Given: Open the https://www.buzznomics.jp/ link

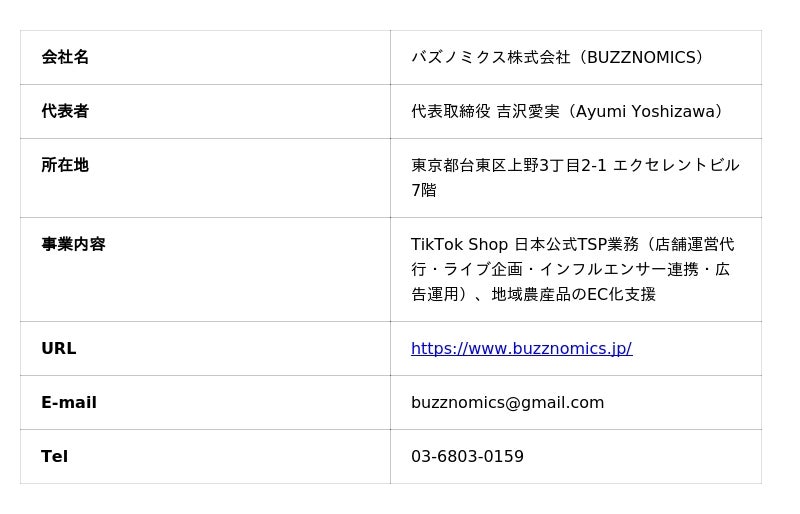Looking at the screenshot, I should (521, 348).
